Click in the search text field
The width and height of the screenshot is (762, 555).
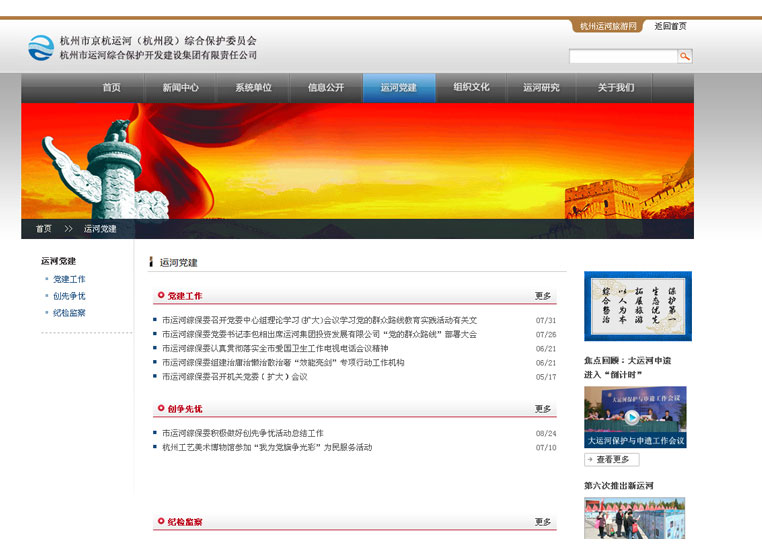click(x=624, y=57)
